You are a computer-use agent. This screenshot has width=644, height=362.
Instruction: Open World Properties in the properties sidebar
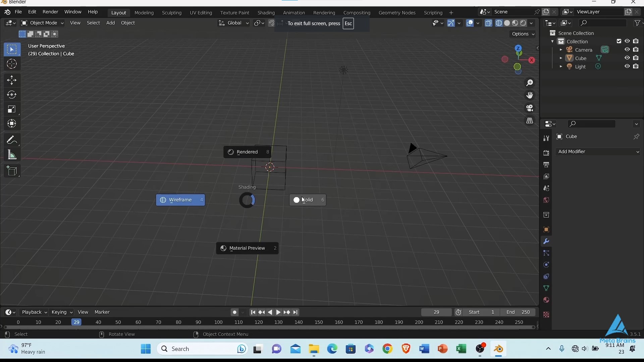pyautogui.click(x=546, y=200)
